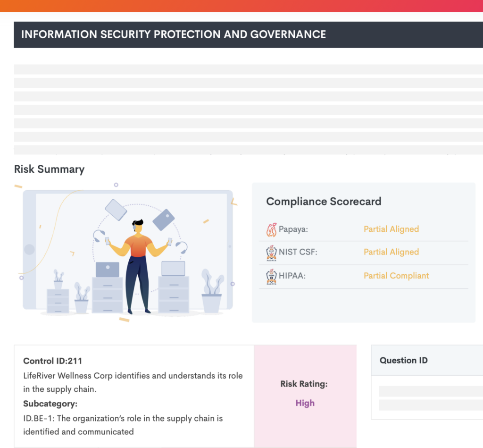Viewport: 483px width, 448px height.
Task: Click the orange gradient bar at the top
Action: click(x=241, y=6)
